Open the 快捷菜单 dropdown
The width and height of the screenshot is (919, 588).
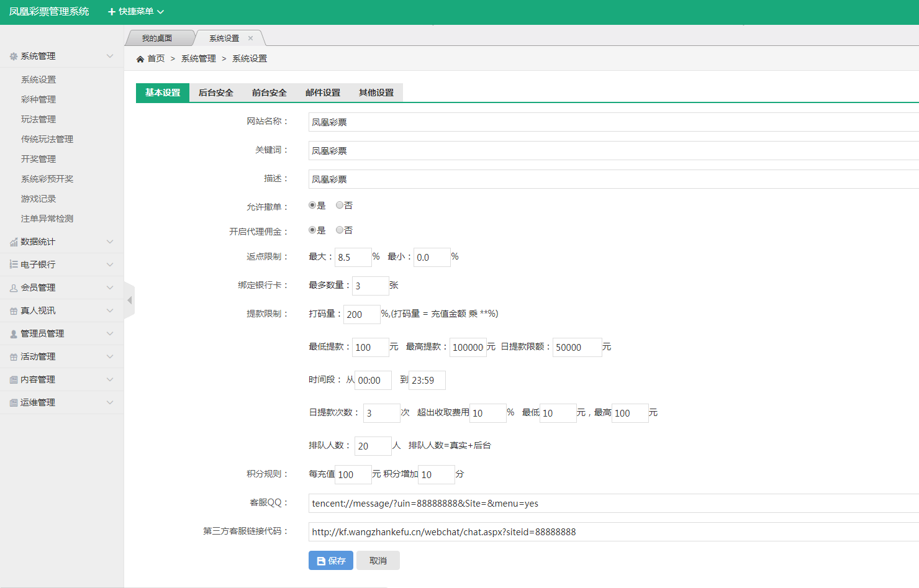pos(136,12)
